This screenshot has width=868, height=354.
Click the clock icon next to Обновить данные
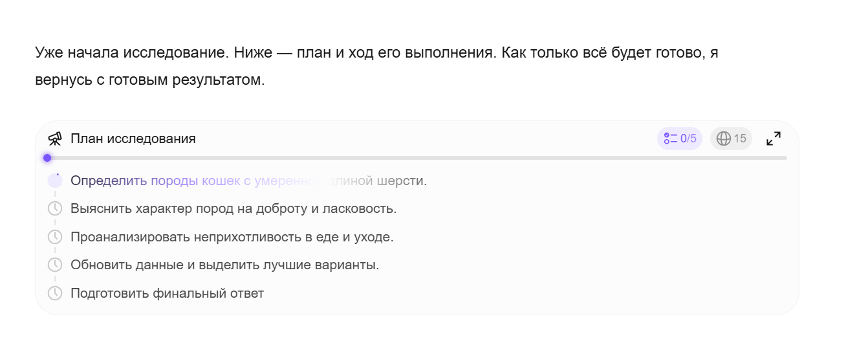point(55,265)
